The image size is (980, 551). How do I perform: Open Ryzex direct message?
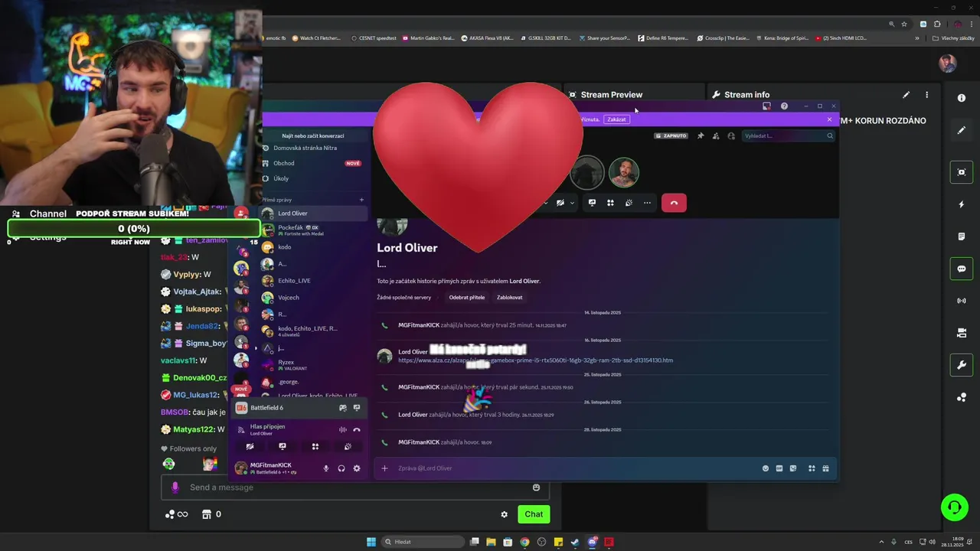click(314, 365)
